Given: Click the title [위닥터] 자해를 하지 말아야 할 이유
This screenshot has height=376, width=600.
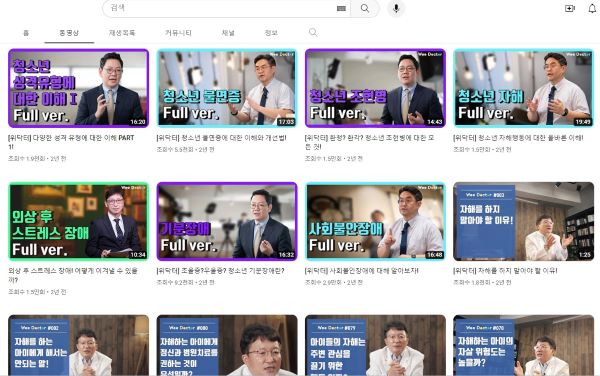Looking at the screenshot, I should point(505,271).
